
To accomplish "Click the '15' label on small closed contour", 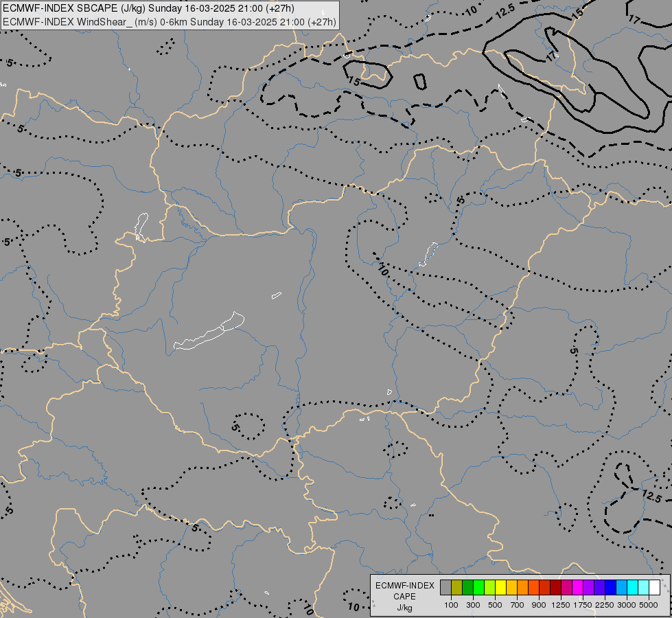I will [x=354, y=80].
